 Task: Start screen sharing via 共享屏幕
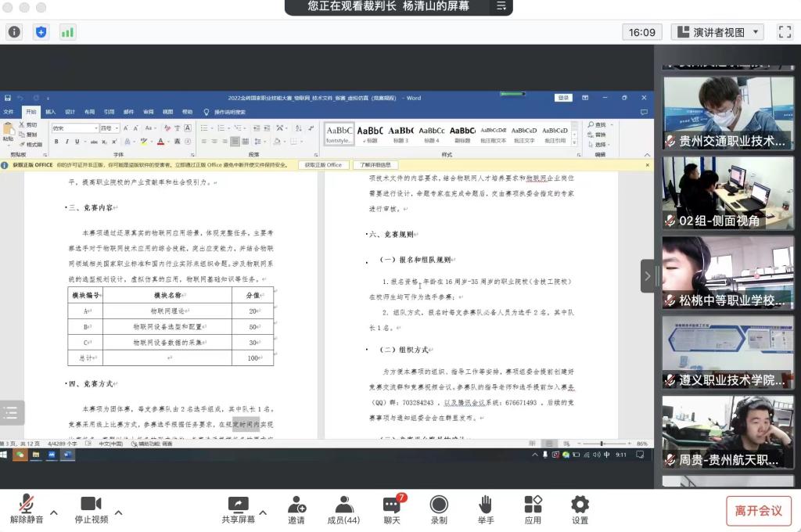tap(238, 510)
